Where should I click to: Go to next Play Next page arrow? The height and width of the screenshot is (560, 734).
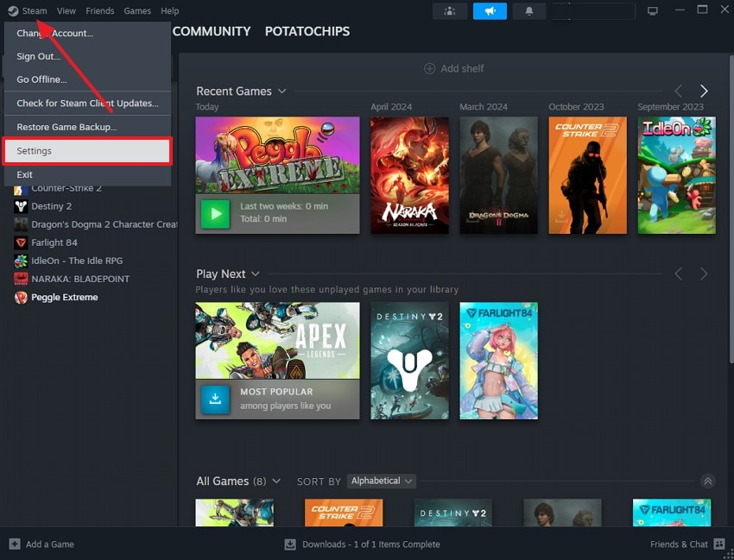click(x=704, y=274)
